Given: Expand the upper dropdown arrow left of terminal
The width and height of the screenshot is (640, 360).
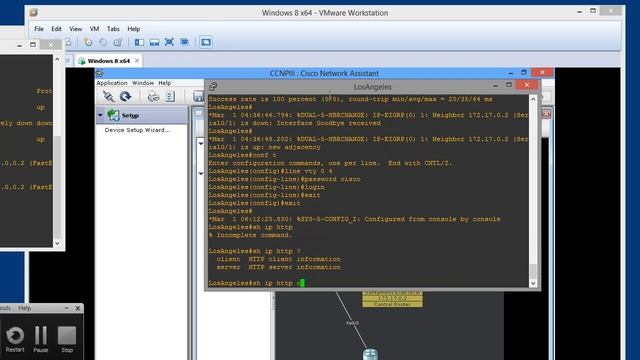Looking at the screenshot, I should 200,143.
